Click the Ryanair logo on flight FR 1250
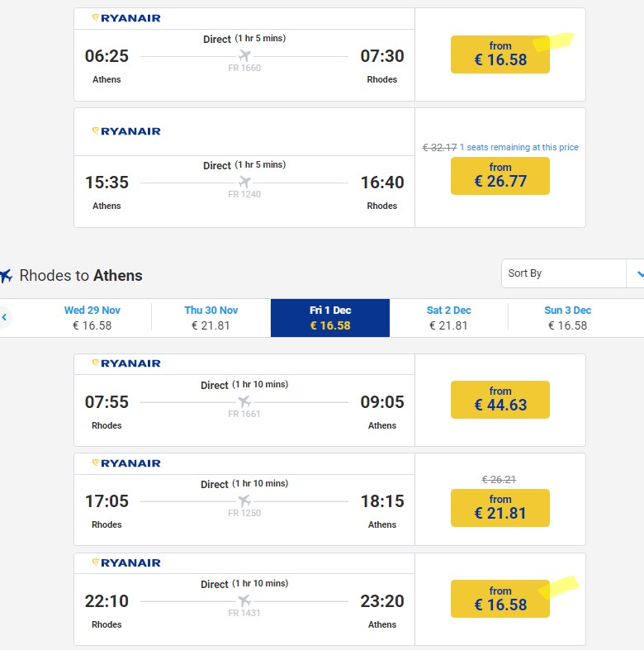The width and height of the screenshot is (644, 650). click(x=125, y=463)
